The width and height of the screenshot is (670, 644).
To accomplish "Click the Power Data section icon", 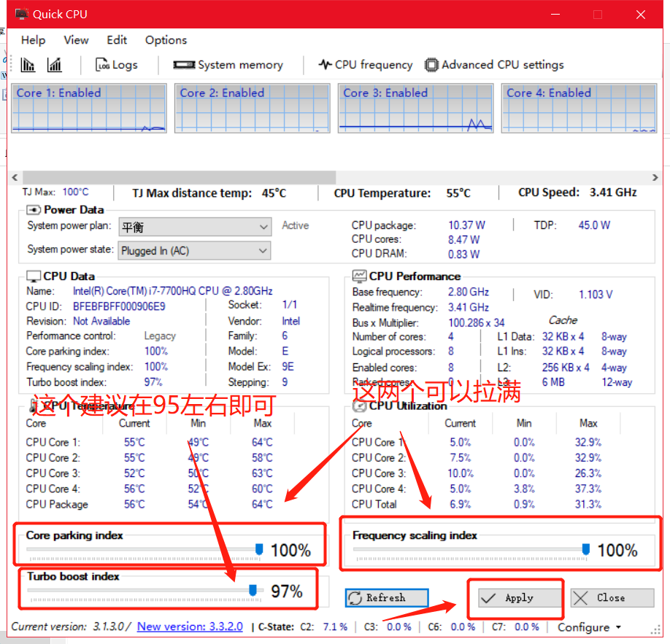I will tap(34, 210).
